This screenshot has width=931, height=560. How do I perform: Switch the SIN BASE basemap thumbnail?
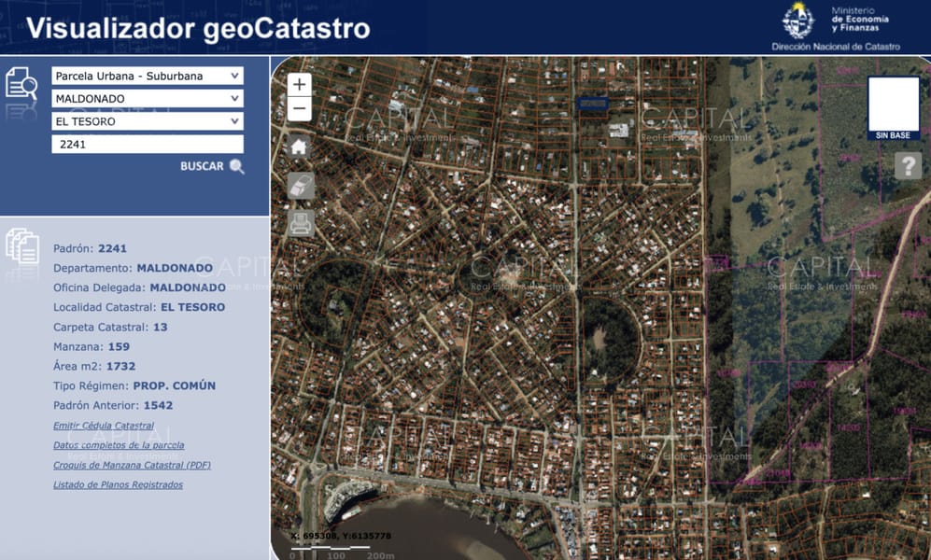pyautogui.click(x=893, y=108)
